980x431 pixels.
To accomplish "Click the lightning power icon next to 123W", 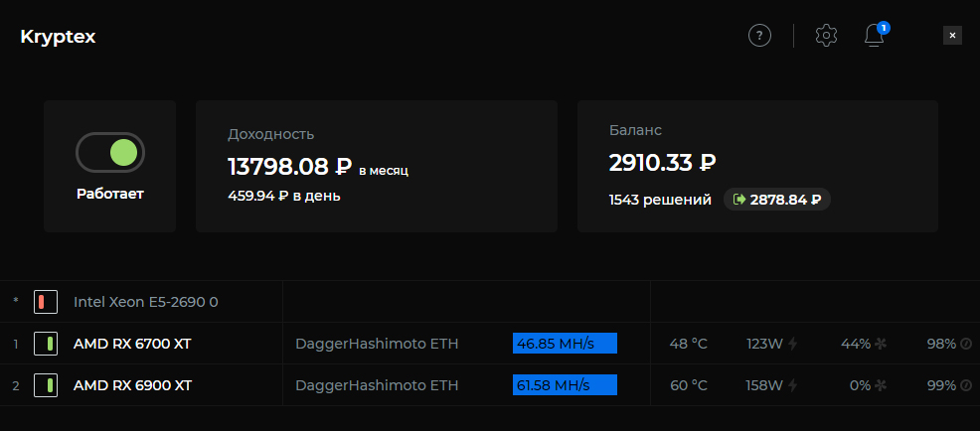I will click(x=792, y=344).
